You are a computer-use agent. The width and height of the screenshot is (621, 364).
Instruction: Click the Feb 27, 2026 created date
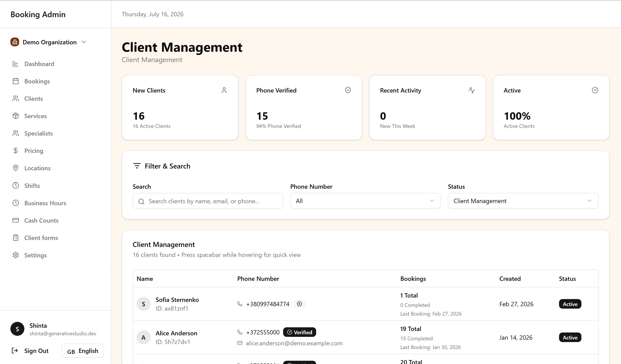pos(516,304)
